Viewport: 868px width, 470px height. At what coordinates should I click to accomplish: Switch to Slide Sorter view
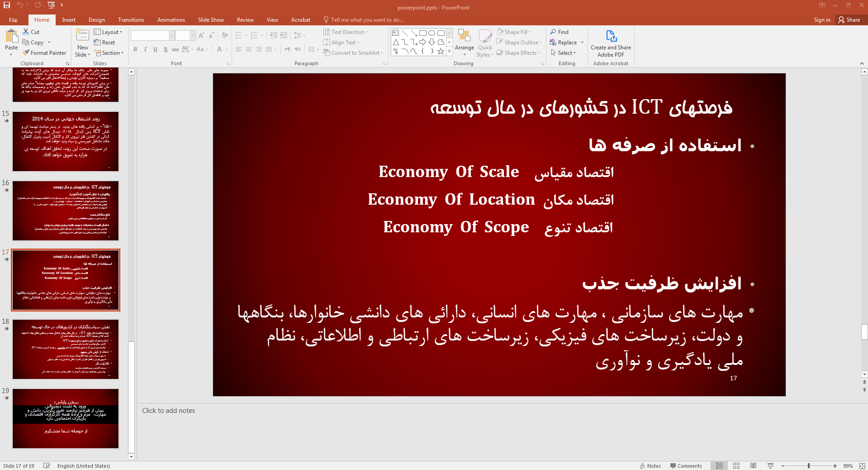coord(736,466)
